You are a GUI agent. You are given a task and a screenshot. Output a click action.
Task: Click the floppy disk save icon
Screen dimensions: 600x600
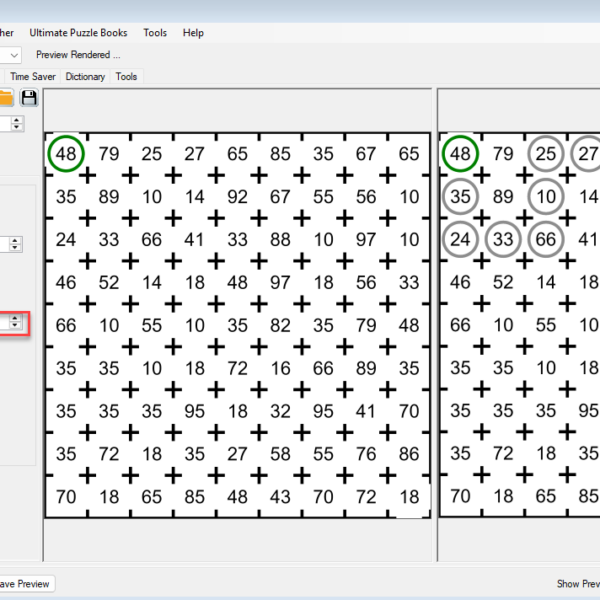29,97
